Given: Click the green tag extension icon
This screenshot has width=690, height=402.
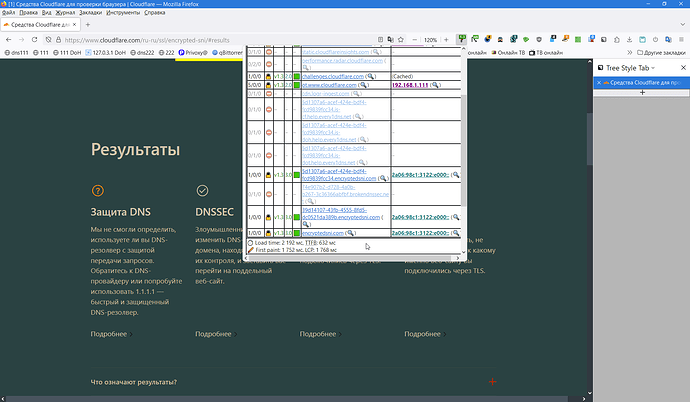Looking at the screenshot, I should pos(526,40).
